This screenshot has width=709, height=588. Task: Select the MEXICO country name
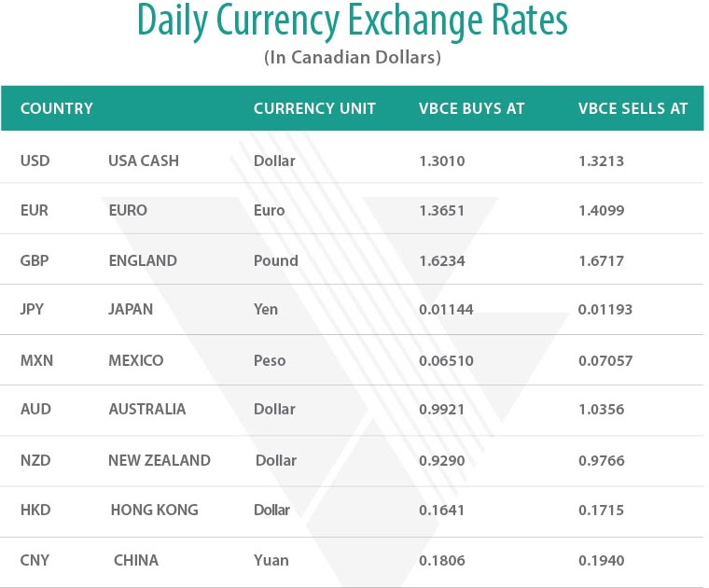coord(135,360)
